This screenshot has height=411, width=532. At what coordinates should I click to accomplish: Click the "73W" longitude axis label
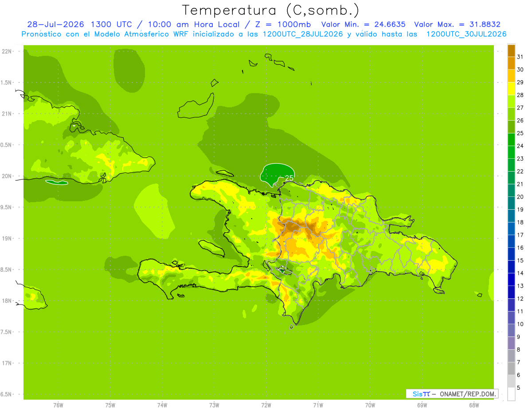(x=214, y=405)
